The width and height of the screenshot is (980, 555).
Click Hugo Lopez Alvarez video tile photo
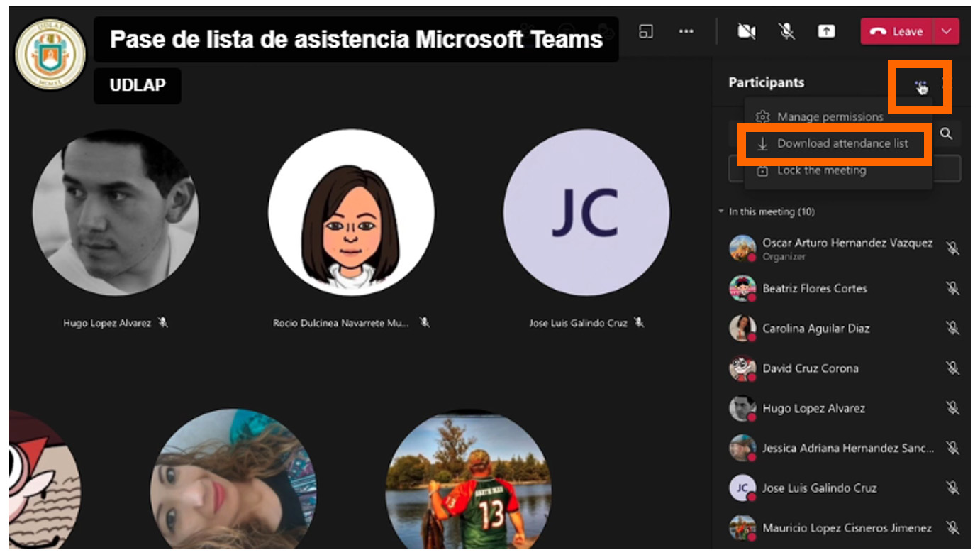click(116, 213)
